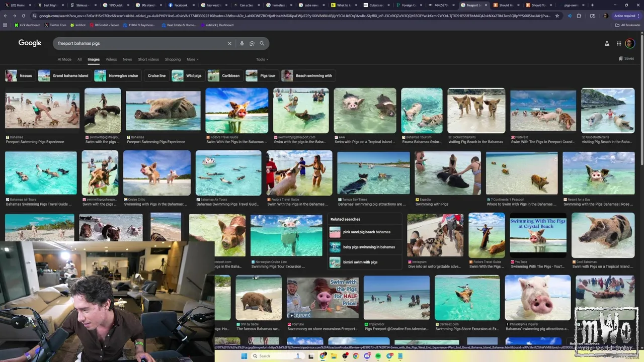
Task: Open the Google apps grid
Action: pyautogui.click(x=619, y=44)
